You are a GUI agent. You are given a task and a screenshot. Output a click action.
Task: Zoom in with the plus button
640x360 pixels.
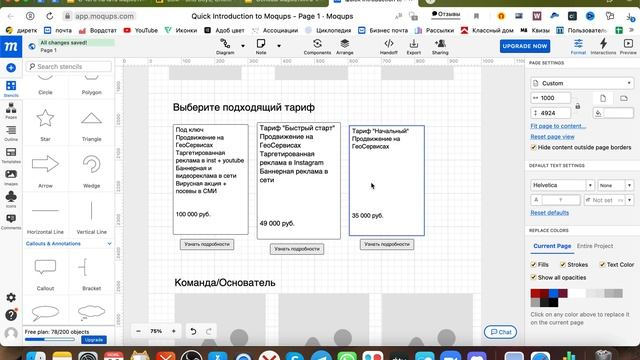tap(173, 331)
